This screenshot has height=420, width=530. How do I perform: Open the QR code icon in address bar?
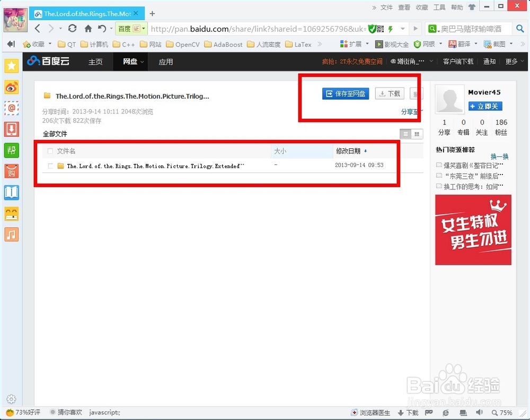point(381,29)
